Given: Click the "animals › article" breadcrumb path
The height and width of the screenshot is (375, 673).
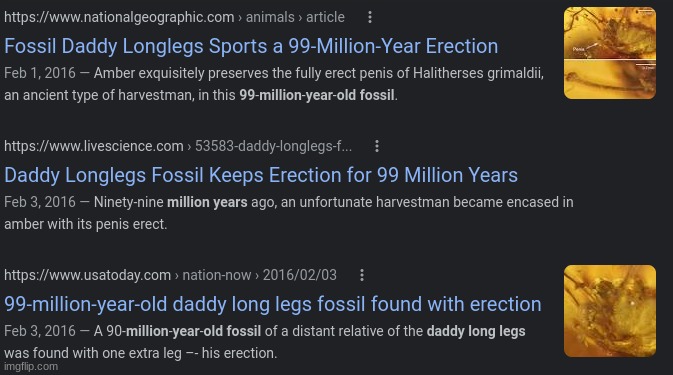Looking at the screenshot, I should 295,17.
